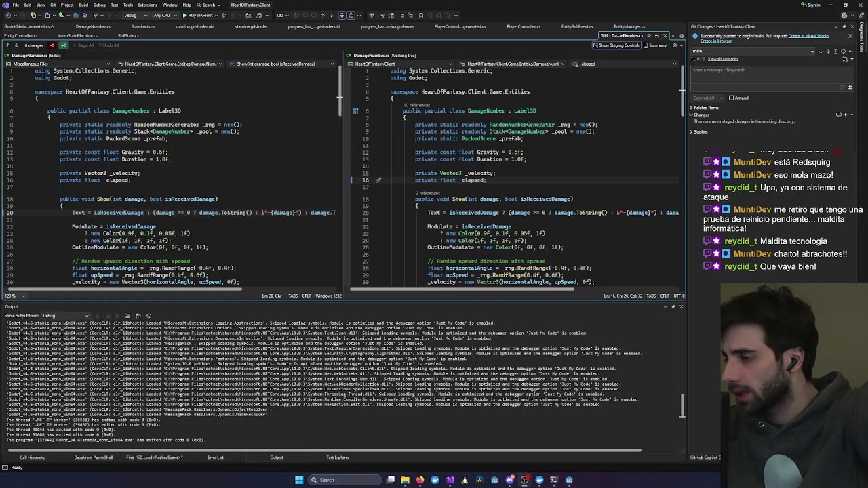Click the Fetch icon in Git Changes
The image size is (868, 488).
pyautogui.click(x=821, y=52)
